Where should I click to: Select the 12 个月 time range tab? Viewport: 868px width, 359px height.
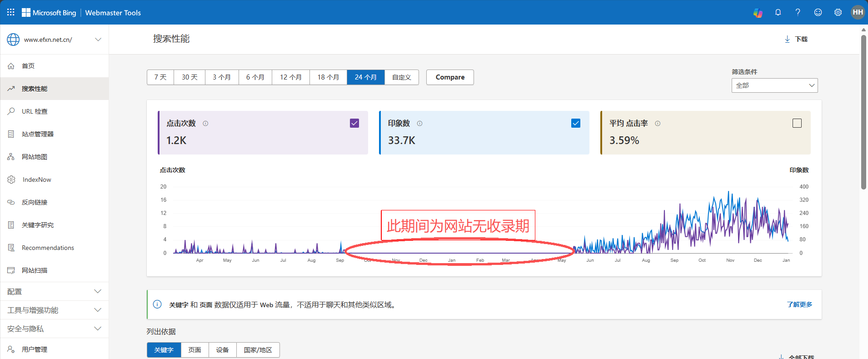[291, 77]
